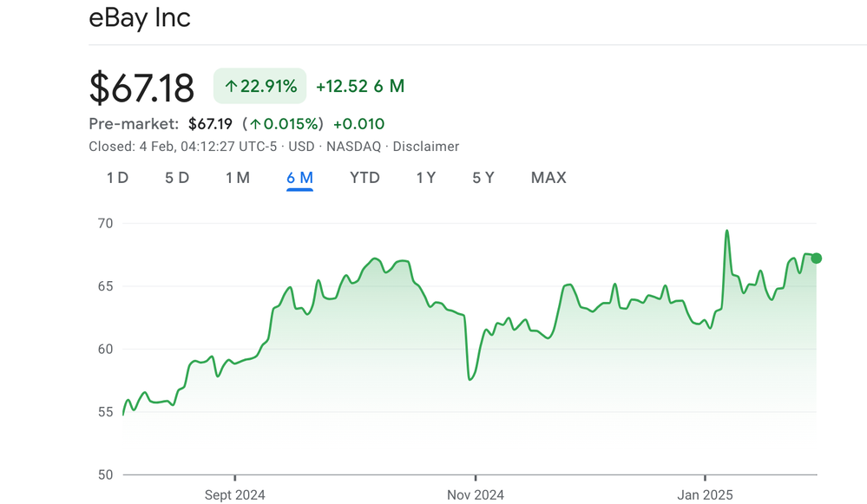Switch to the YTD range

pyautogui.click(x=365, y=178)
